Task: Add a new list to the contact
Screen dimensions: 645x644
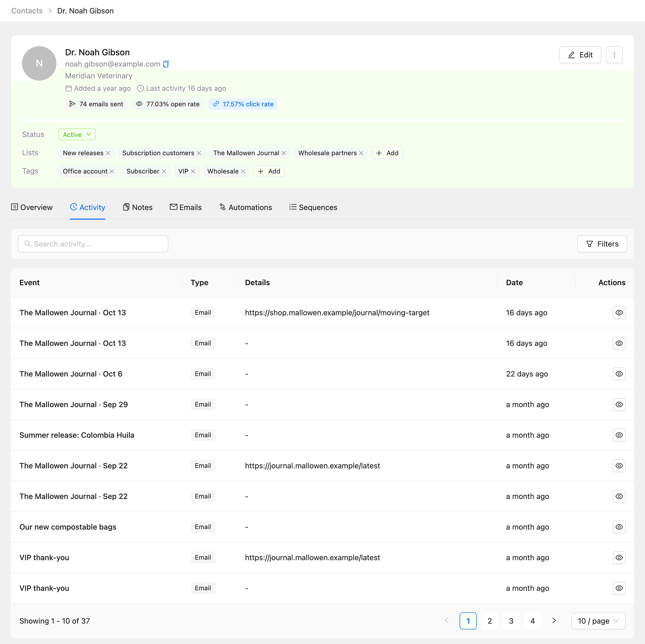Action: click(387, 153)
